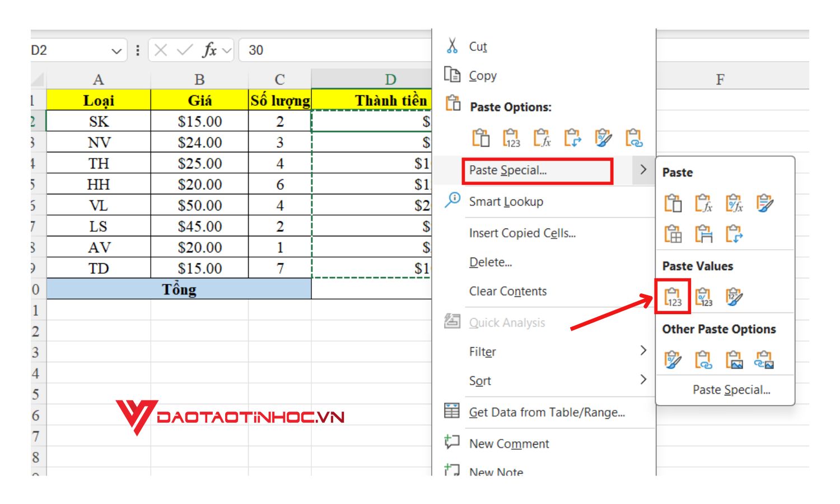This screenshot has width=840, height=504.
Task: Expand the Filter submenu arrow
Action: pos(642,351)
